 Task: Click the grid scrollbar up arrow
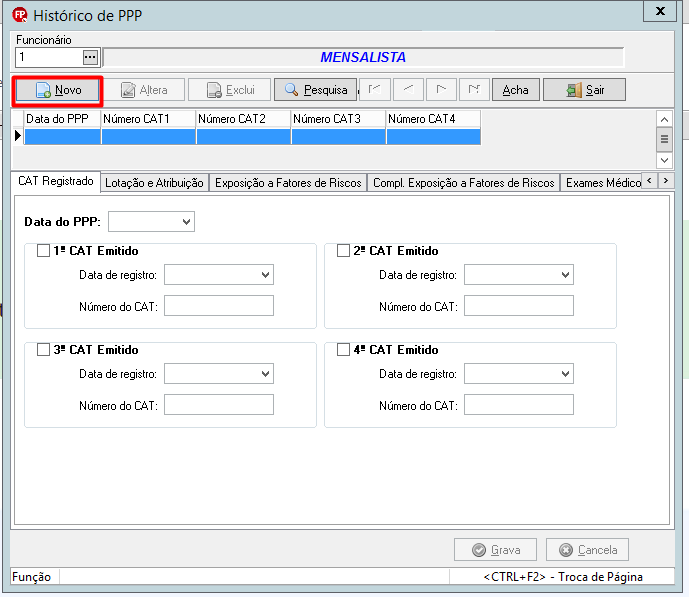(x=664, y=119)
